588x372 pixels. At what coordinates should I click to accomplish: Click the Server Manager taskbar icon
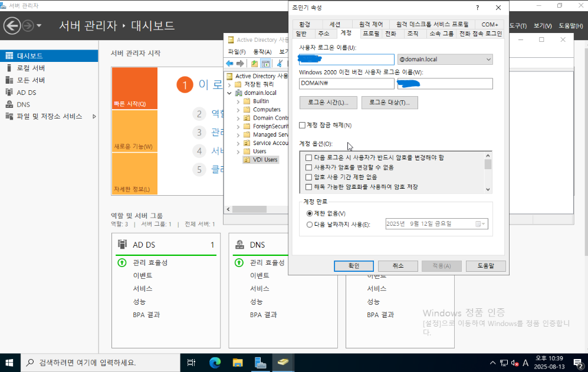(x=261, y=363)
